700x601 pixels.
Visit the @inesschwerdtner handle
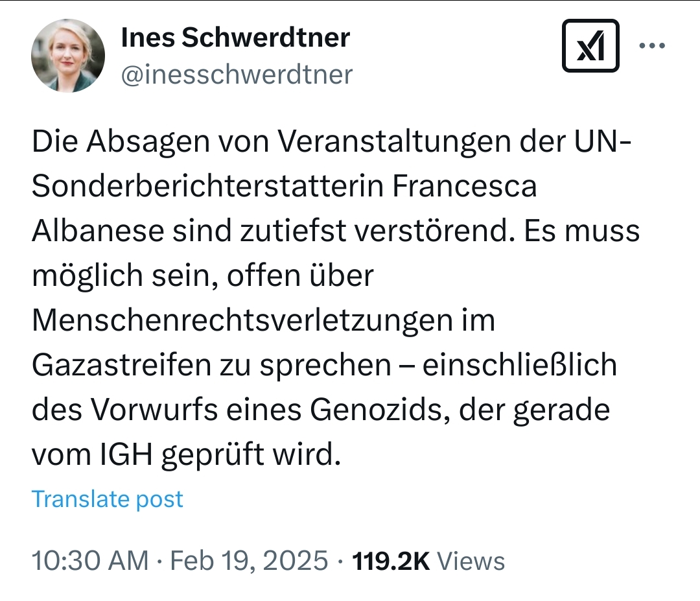(x=237, y=75)
